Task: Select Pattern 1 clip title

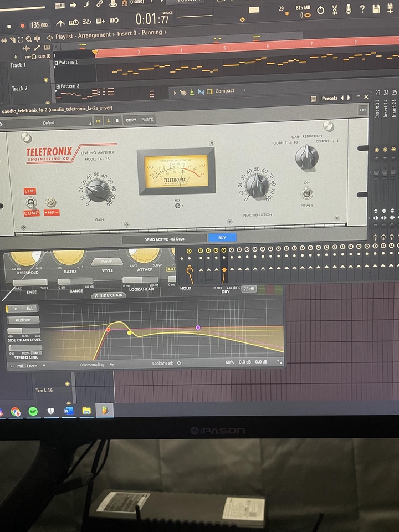Action: pyautogui.click(x=68, y=63)
